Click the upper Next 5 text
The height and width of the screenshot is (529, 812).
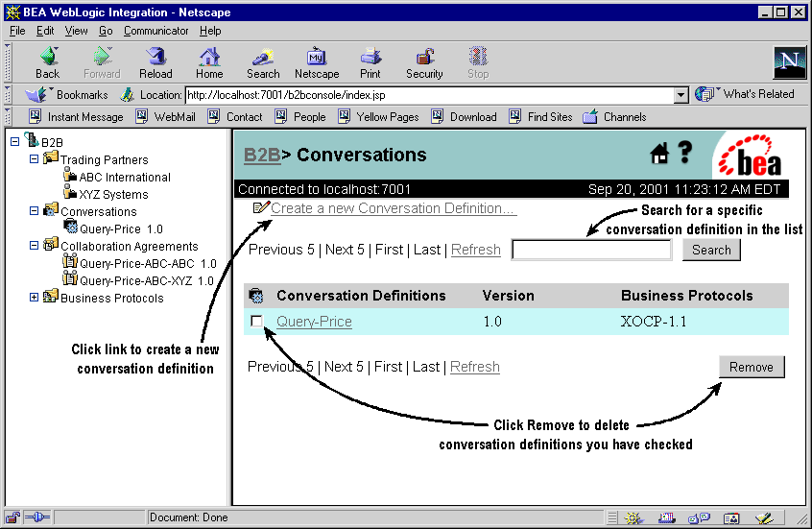[345, 250]
